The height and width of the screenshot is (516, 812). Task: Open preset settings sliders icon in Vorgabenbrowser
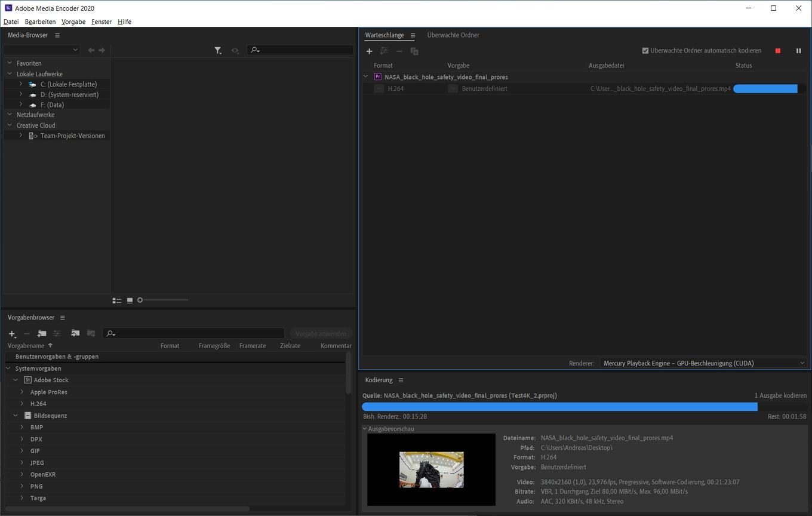(x=57, y=334)
